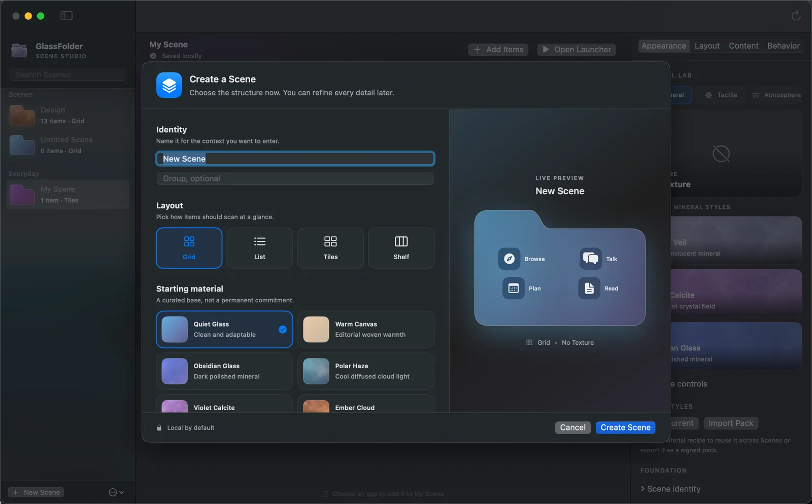
Task: Choose Warm Canvas starting material
Action: click(x=366, y=330)
